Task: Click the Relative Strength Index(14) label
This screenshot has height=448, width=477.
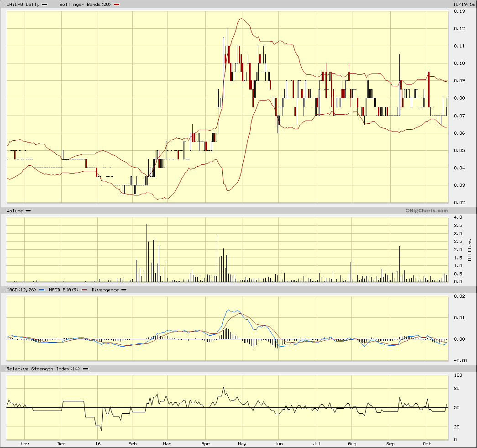Action: 43,369
